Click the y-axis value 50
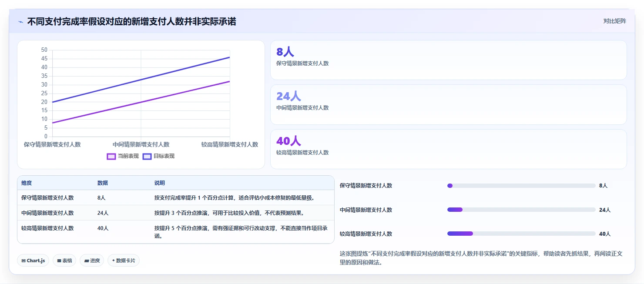Screen dimensions: 644x284 click(44, 50)
